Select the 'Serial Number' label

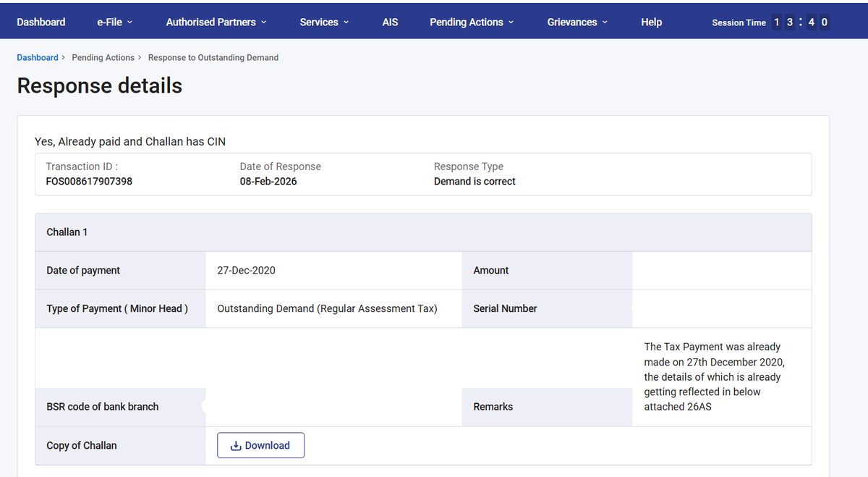pos(505,308)
